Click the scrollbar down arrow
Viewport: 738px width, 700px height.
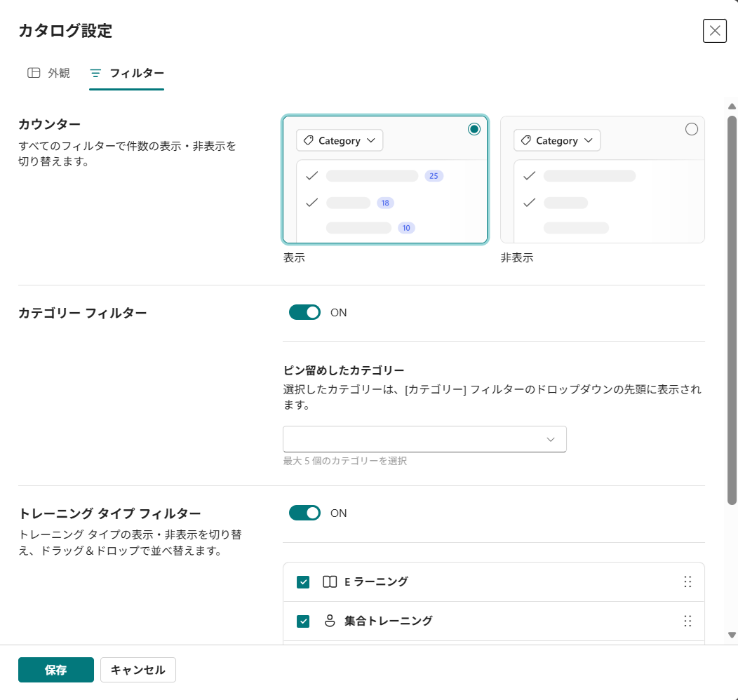[732, 635]
